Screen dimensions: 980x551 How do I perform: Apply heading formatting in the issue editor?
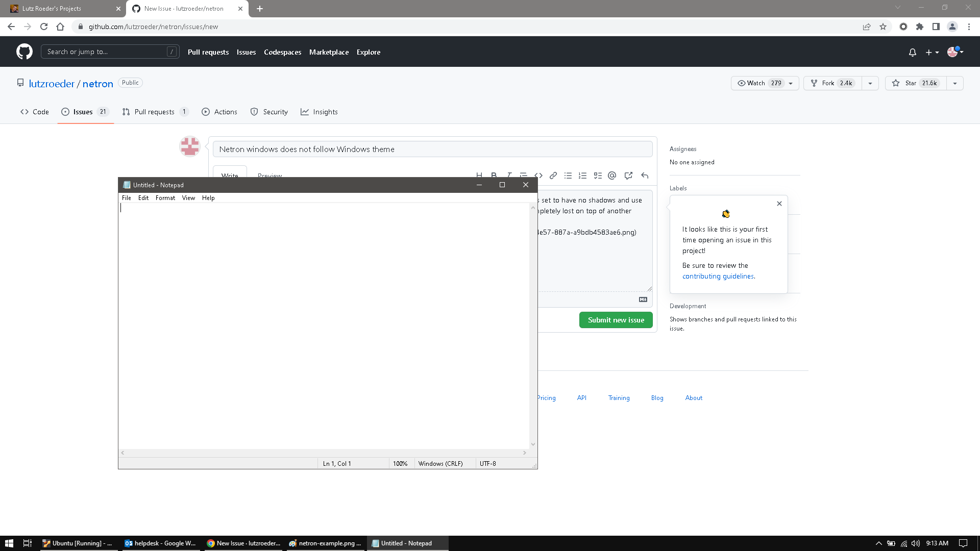click(479, 176)
